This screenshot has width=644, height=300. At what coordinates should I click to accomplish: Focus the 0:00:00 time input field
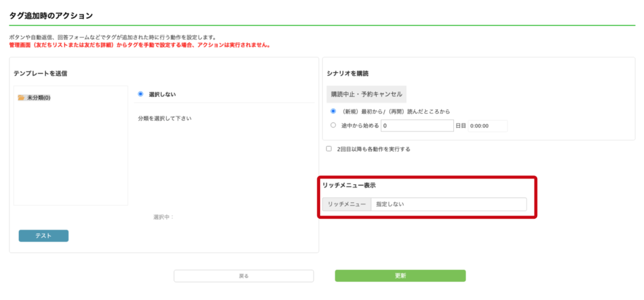pos(487,126)
